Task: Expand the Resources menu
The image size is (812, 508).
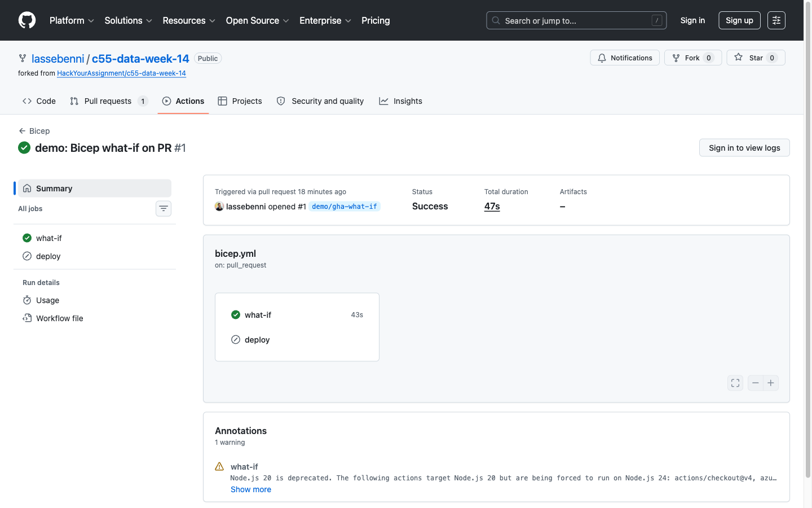Action: 189,20
